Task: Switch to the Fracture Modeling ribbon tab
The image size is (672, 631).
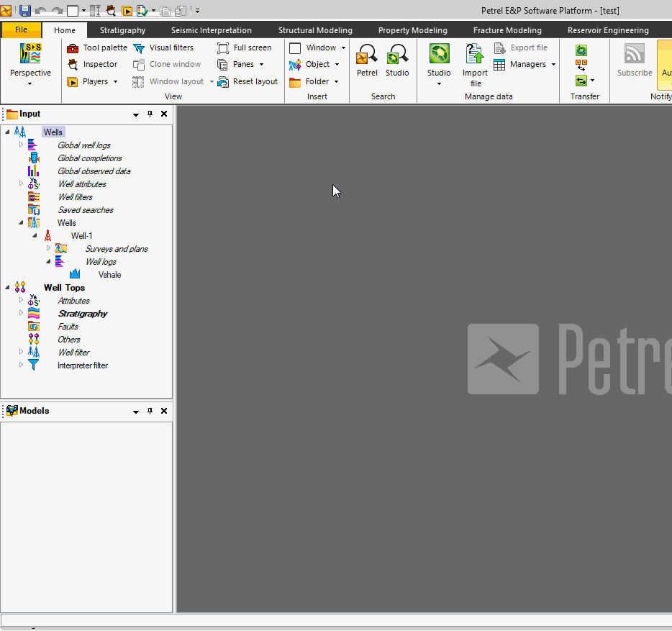Action: click(x=507, y=30)
